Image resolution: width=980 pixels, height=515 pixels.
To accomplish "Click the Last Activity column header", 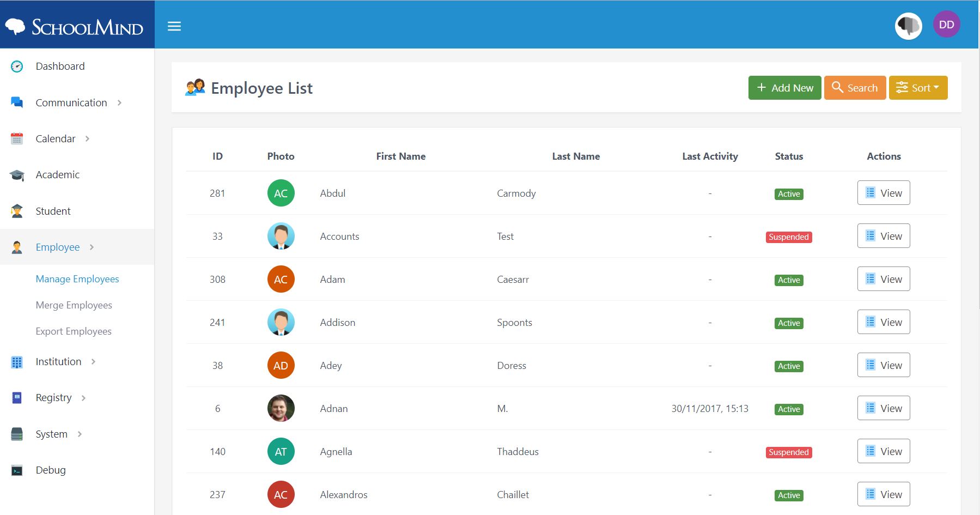I will coord(710,156).
